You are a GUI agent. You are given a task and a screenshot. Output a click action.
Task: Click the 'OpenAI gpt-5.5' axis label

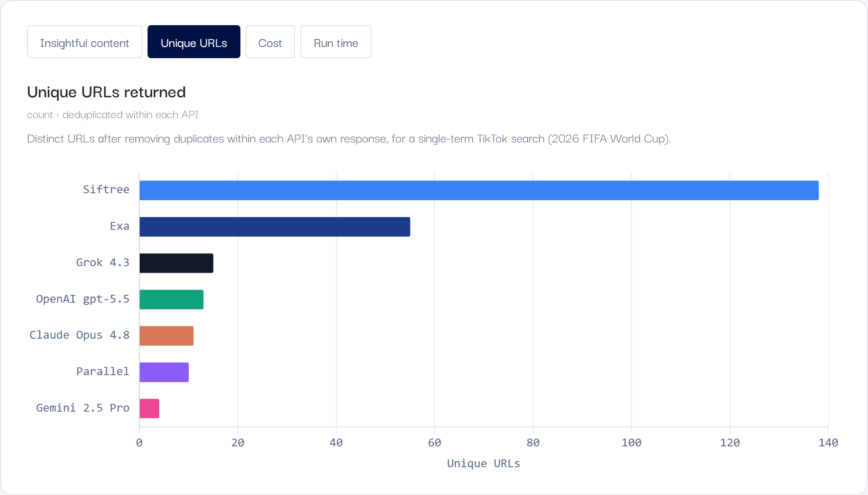(82, 299)
